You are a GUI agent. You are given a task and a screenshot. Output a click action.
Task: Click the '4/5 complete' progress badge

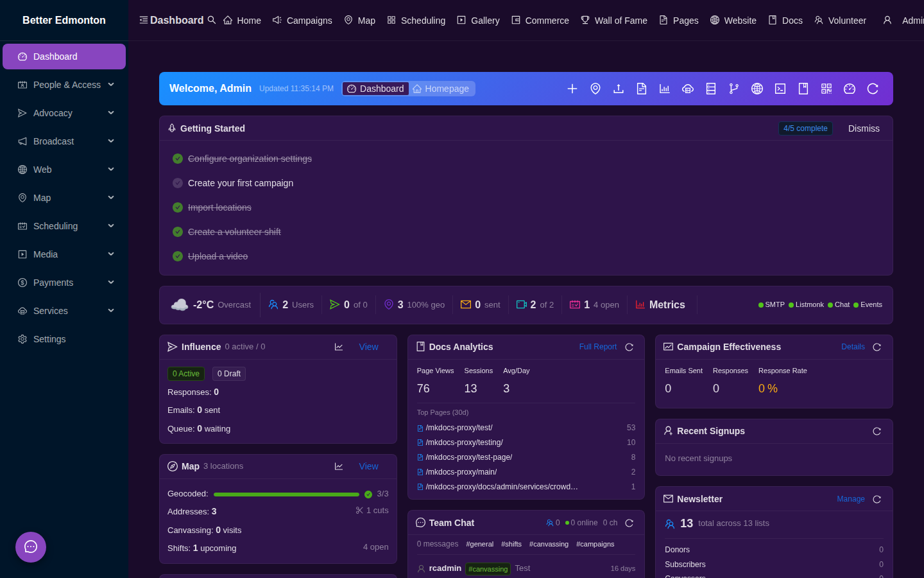click(805, 128)
